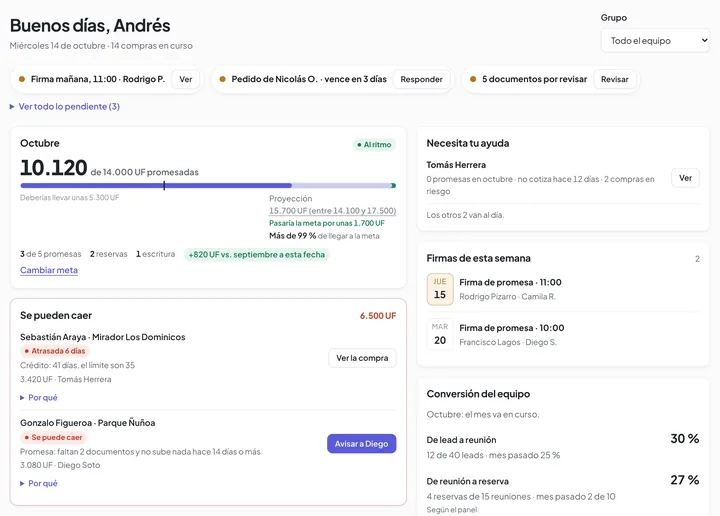Click Pasaría la meta por unas 1.700 UF

pos(327,223)
